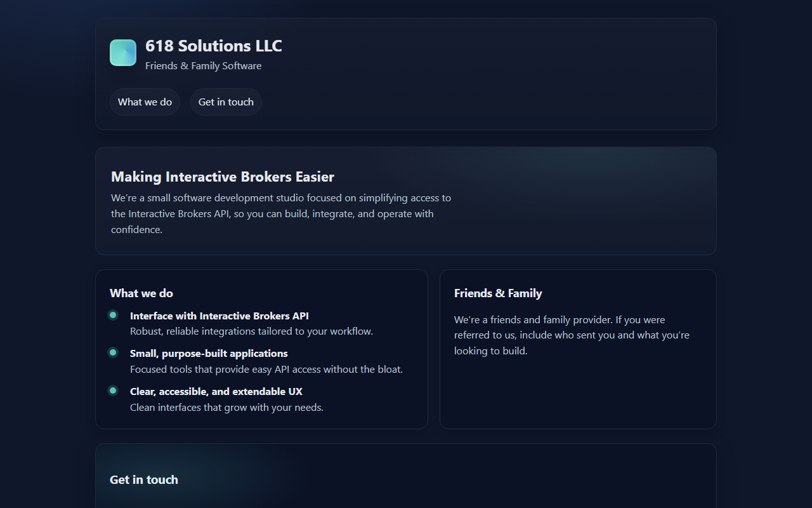Screen dimensions: 812x508
Task: Click the teal 618 Solutions logo square
Action: [123, 53]
